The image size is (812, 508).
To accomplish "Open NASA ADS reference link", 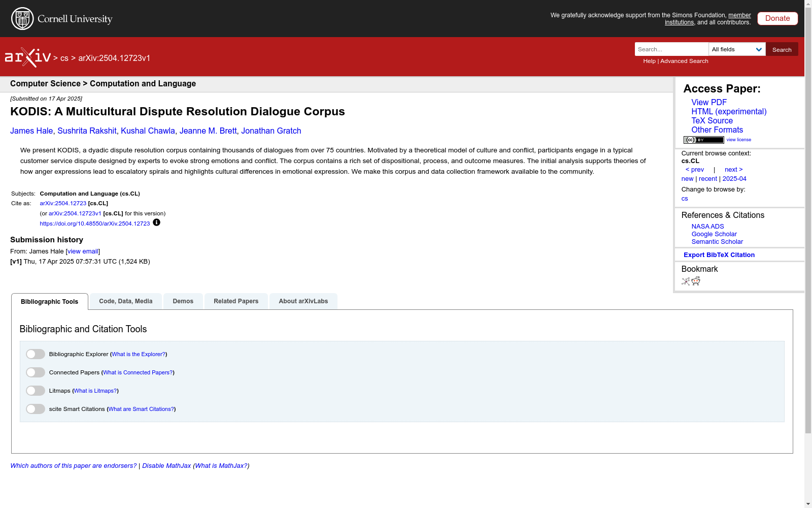I will tap(707, 227).
